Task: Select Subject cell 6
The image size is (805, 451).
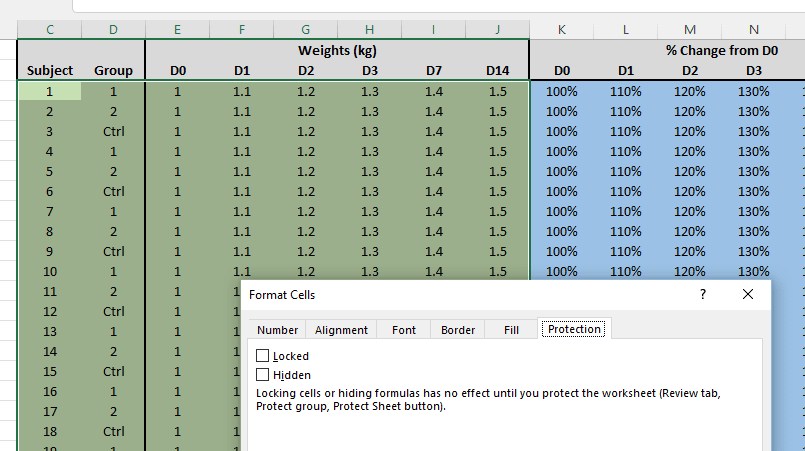Action: point(50,192)
